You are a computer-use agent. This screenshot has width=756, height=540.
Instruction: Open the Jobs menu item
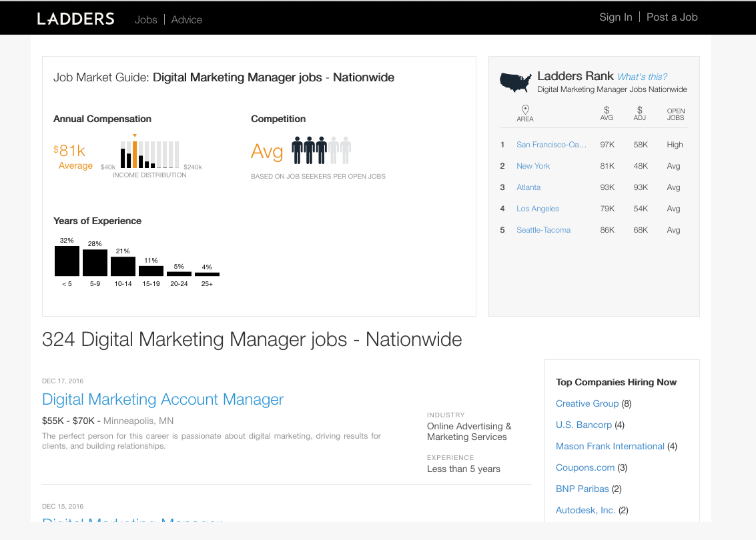pyautogui.click(x=145, y=20)
